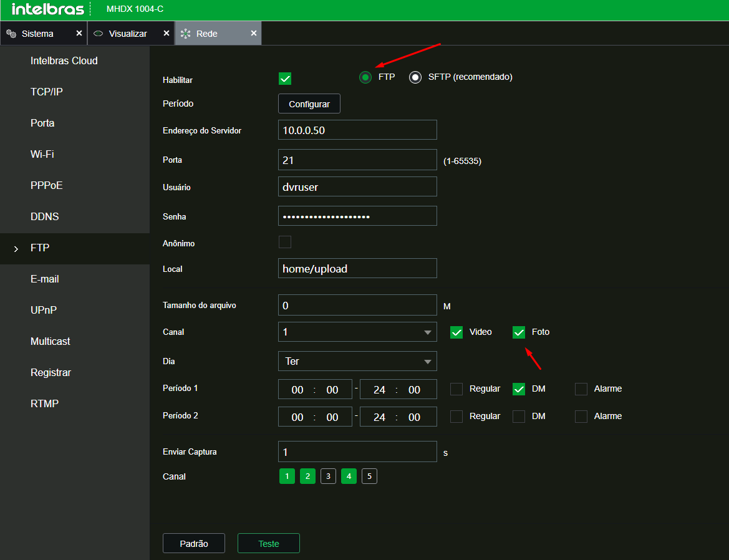The height and width of the screenshot is (560, 729).
Task: Open Registrar settings
Action: pyautogui.click(x=51, y=372)
